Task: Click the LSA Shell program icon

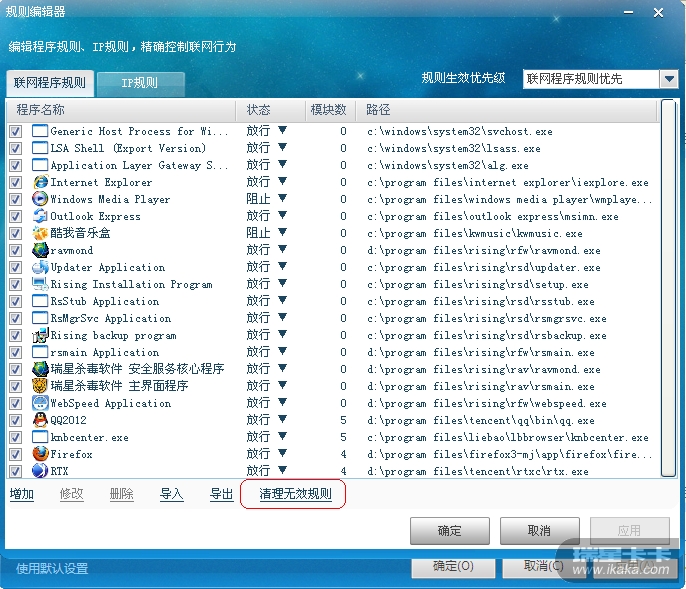Action: pos(40,148)
